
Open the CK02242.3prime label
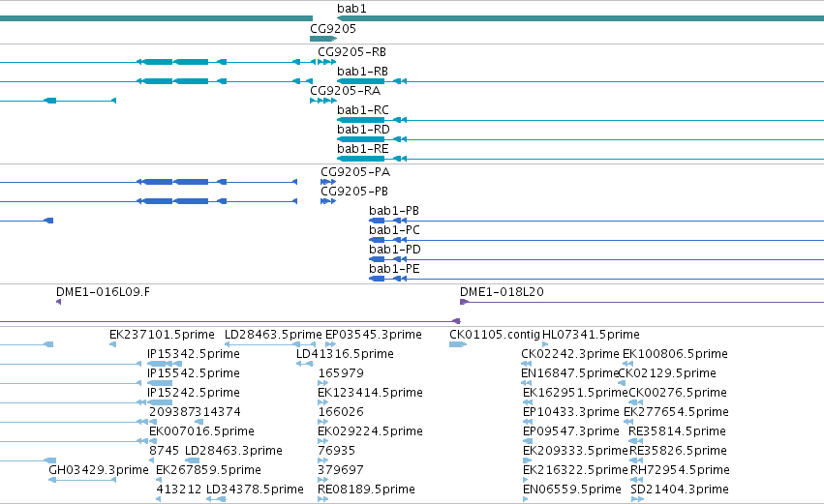coord(570,354)
